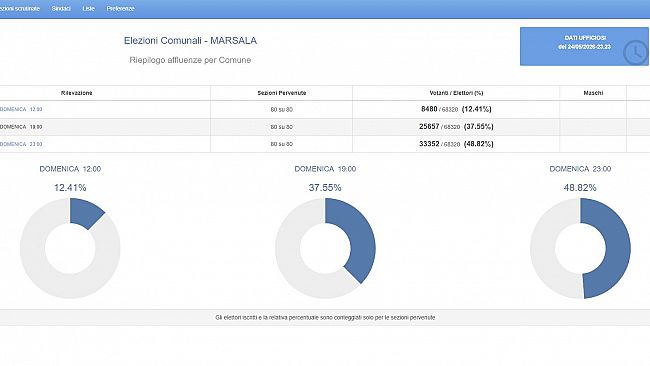Select the 8480 votanti value (12.41%)
The image size is (650, 366).
point(456,109)
